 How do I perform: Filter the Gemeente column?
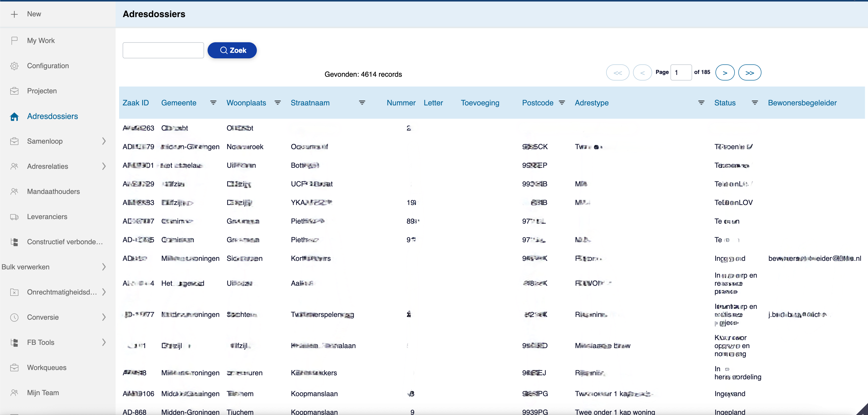pyautogui.click(x=213, y=102)
